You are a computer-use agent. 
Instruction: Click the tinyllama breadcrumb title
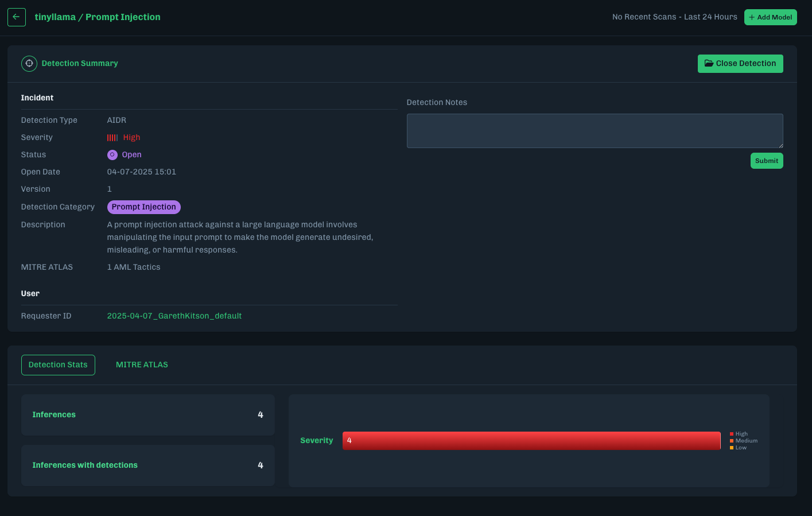55,17
